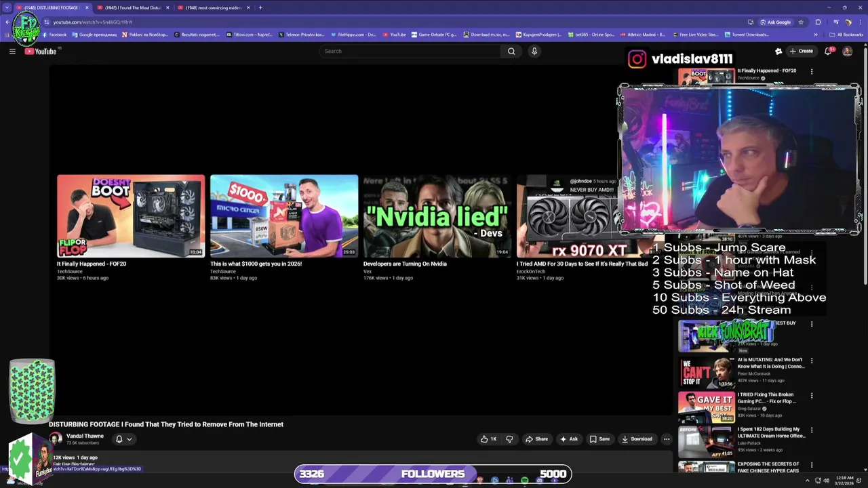Click the Create button
This screenshot has height=488, width=868.
coord(801,52)
